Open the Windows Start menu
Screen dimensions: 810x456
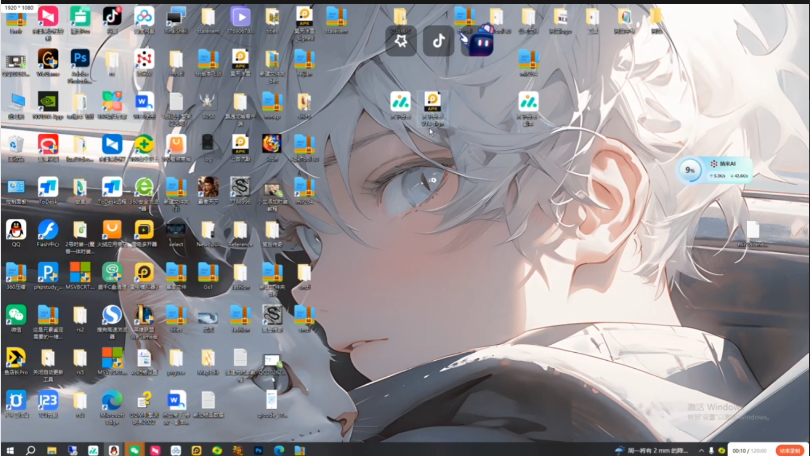point(9,450)
